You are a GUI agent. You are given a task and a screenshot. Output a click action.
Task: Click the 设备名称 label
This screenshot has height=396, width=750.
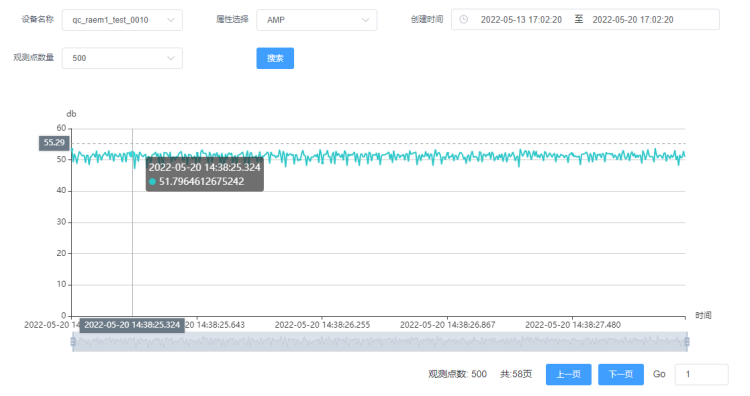point(38,20)
